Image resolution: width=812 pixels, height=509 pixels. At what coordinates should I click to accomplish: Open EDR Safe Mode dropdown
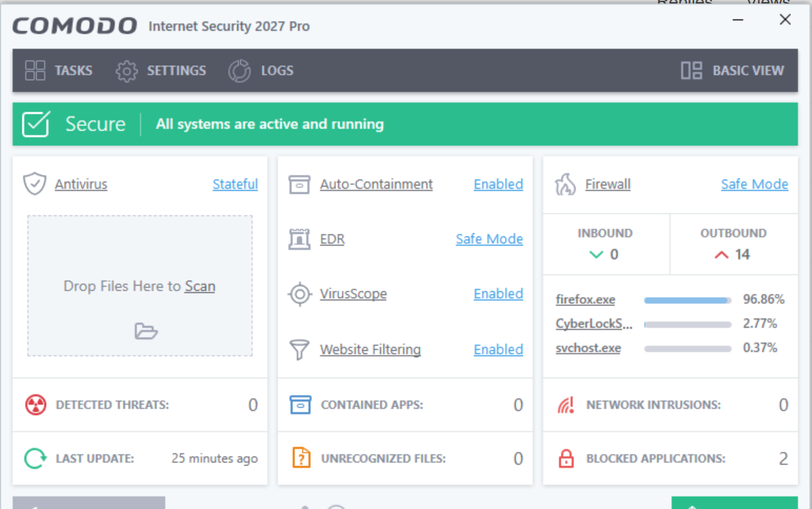[x=489, y=239]
